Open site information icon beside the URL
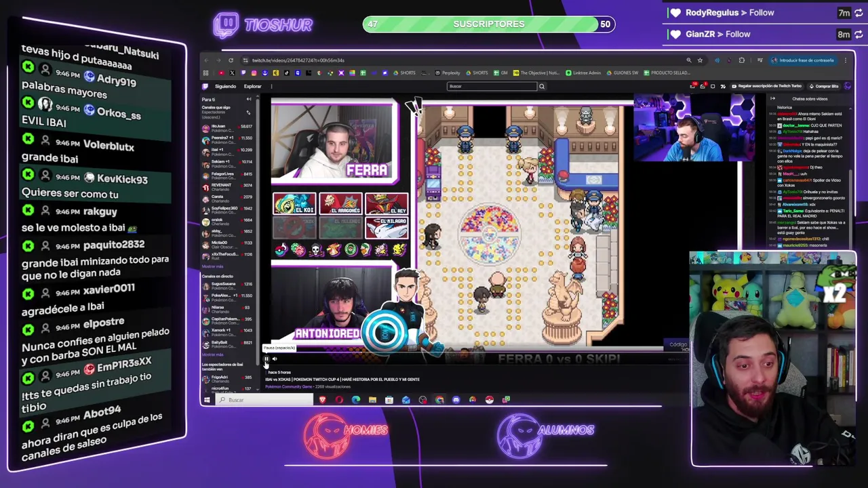 click(x=245, y=60)
